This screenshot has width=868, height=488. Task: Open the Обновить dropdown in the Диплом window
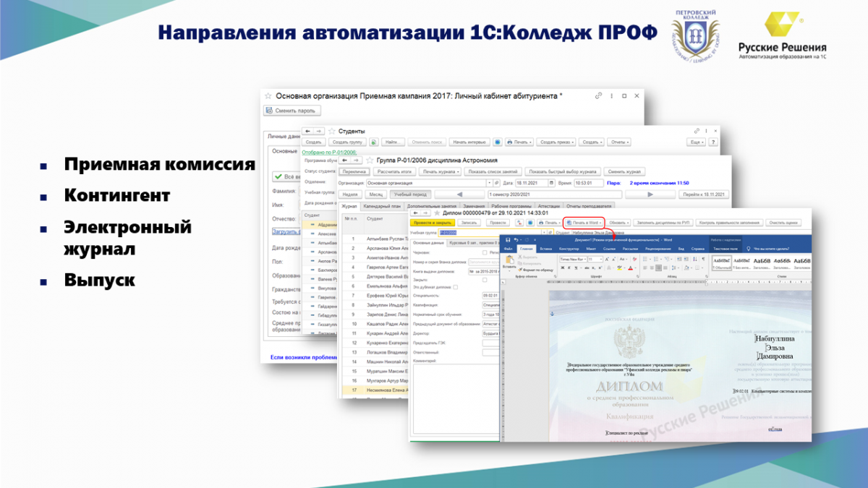[x=618, y=222]
